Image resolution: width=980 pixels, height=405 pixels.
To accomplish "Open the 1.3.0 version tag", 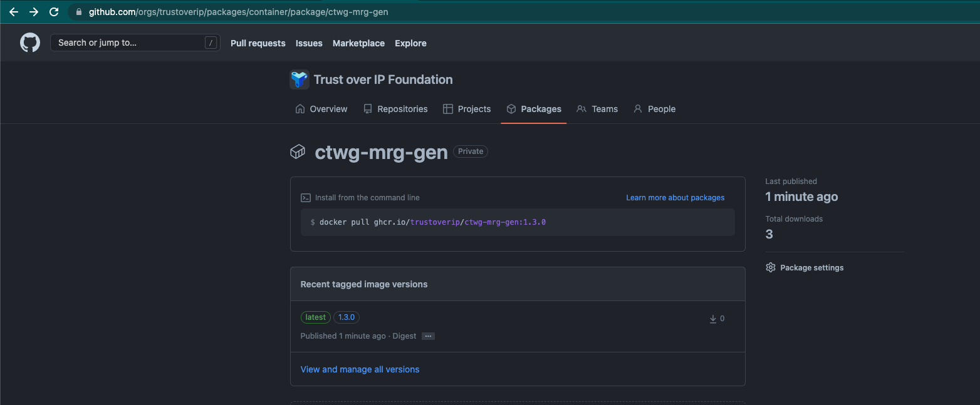I will [x=347, y=317].
